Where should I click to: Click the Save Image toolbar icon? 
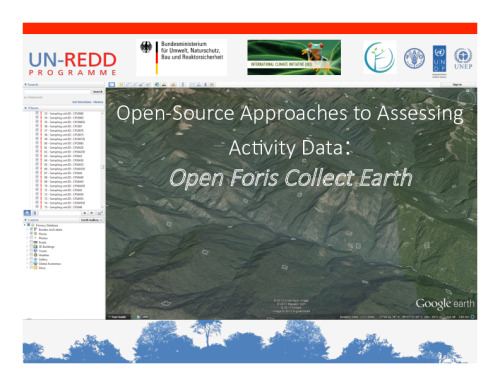coord(205,84)
